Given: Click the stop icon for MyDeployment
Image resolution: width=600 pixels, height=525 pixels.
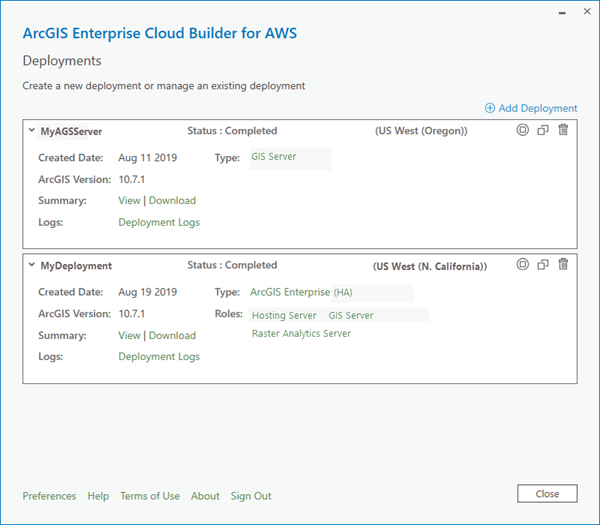Looking at the screenshot, I should tap(523, 264).
